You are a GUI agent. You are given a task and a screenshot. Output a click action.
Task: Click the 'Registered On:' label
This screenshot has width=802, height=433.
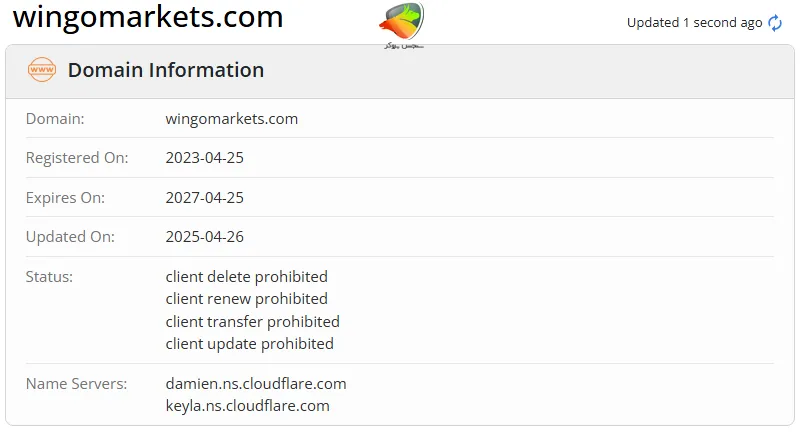[x=76, y=158]
